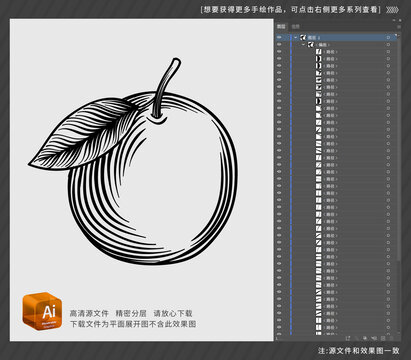The image size is (411, 360).
Task: Select the second path thumbnail in the layer list
Action: [x=319, y=59]
